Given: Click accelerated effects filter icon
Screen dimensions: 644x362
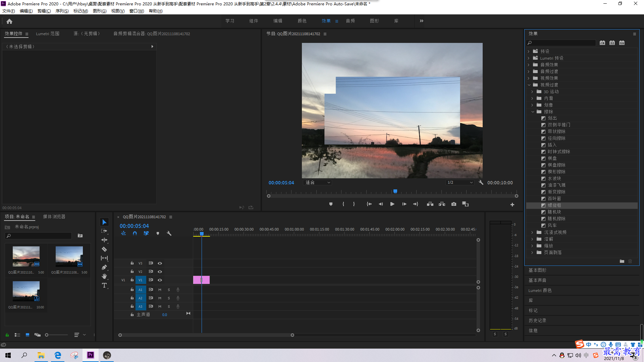Looking at the screenshot, I should click(x=602, y=43).
